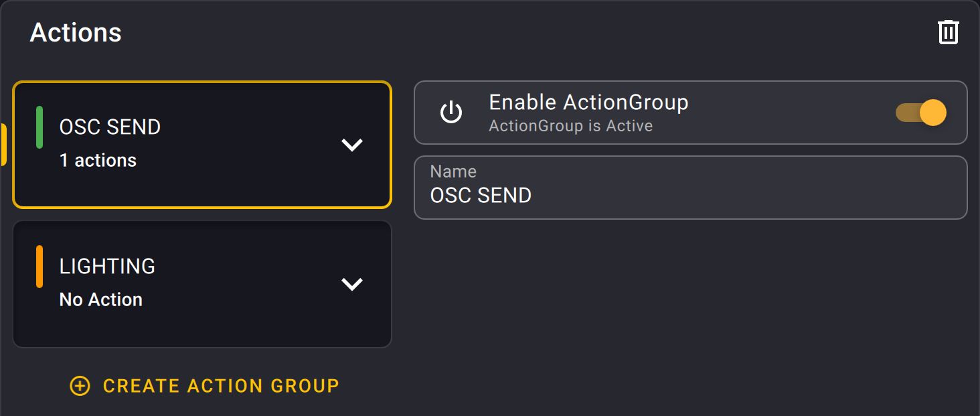
Task: Click the plus circle icon
Action: (x=80, y=386)
